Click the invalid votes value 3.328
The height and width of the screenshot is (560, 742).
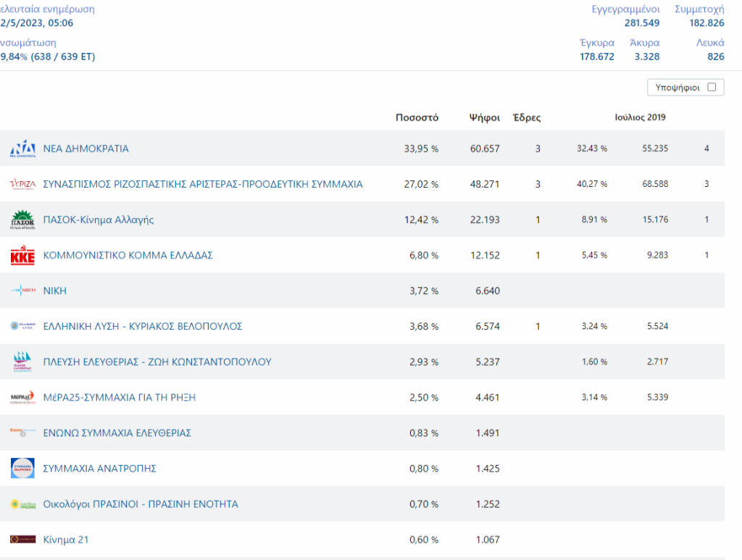[647, 57]
